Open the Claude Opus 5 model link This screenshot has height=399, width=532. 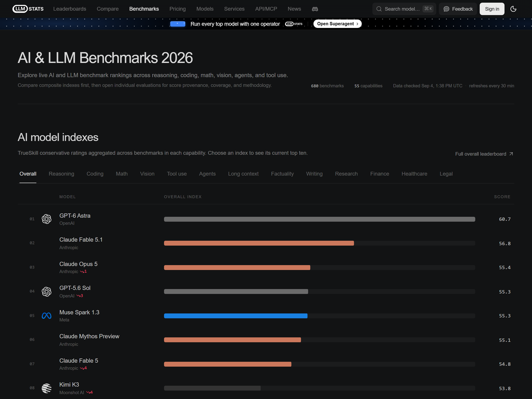point(78,264)
